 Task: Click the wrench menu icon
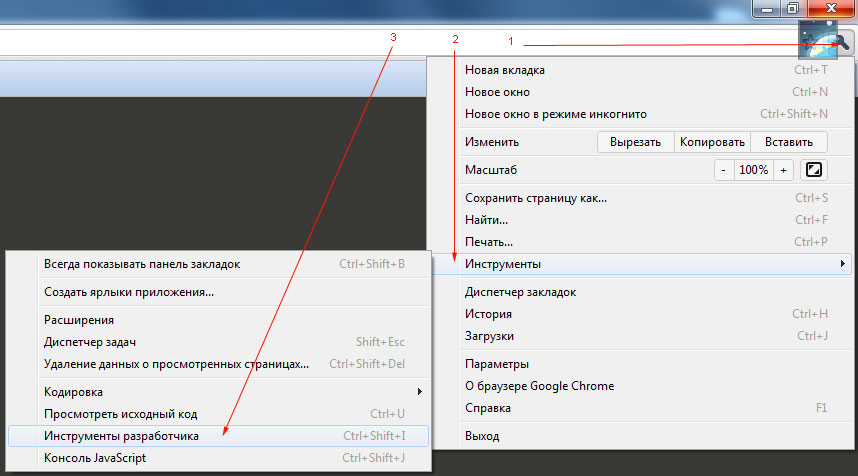843,43
